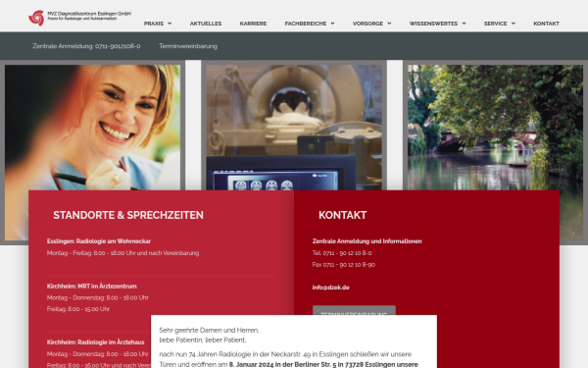Click the MVZ Diagnostikzentrum swirl logo
This screenshot has height=368, width=588.
(x=36, y=18)
